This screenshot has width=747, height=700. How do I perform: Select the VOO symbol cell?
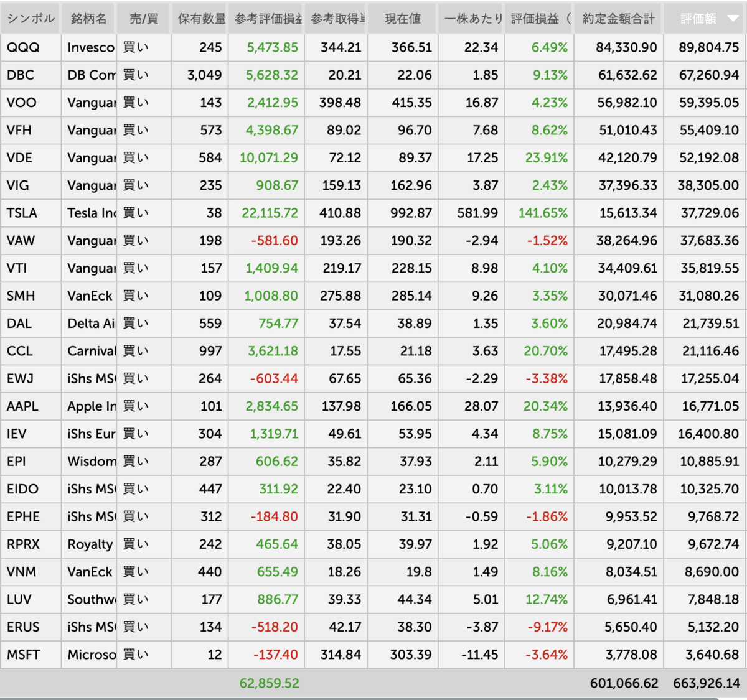click(31, 103)
